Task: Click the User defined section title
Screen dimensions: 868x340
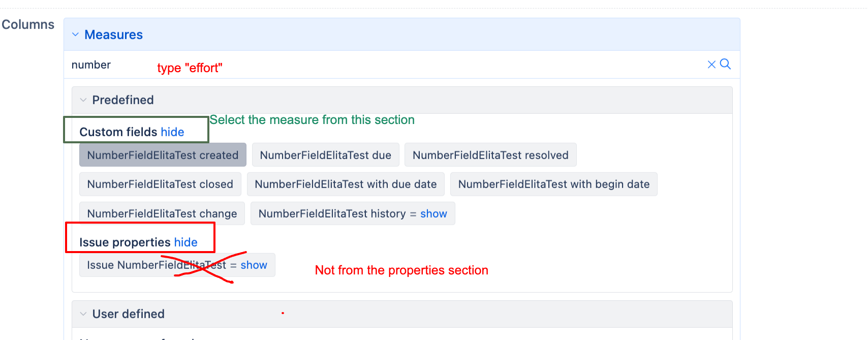Action: pos(128,314)
